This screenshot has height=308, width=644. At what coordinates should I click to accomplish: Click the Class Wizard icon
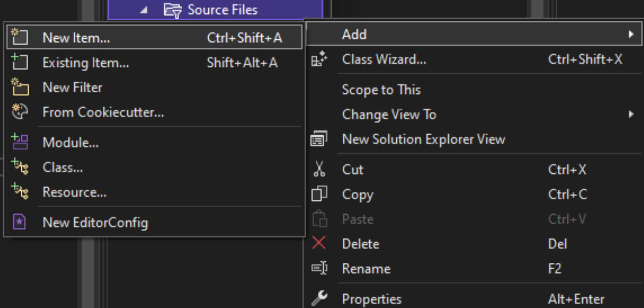click(319, 60)
